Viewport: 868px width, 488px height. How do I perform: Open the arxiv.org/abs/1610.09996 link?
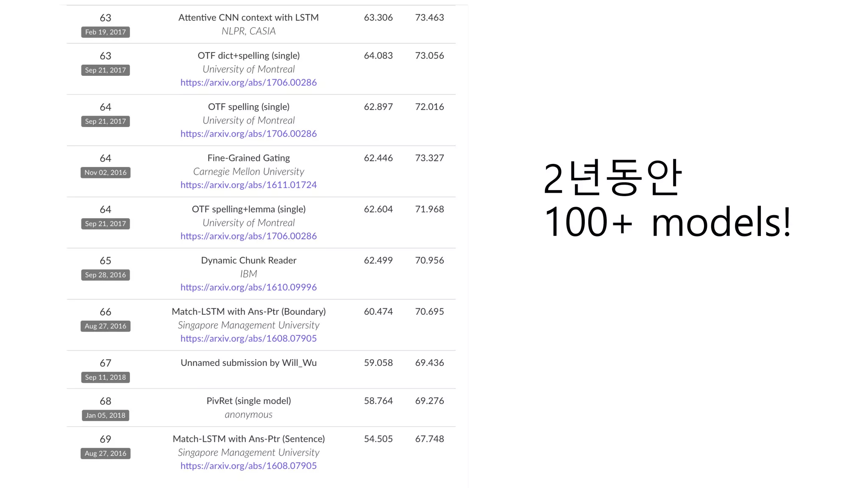(x=248, y=288)
